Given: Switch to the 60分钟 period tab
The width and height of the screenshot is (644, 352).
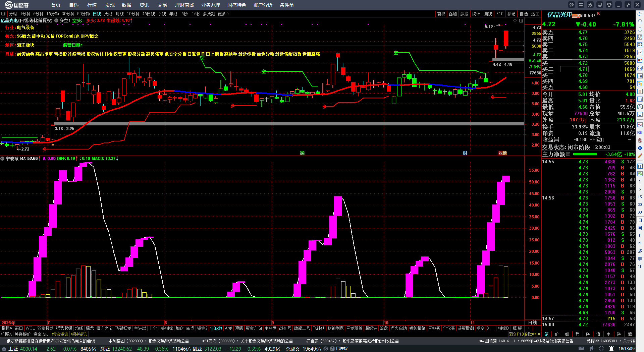Looking at the screenshot, I should 84,14.
